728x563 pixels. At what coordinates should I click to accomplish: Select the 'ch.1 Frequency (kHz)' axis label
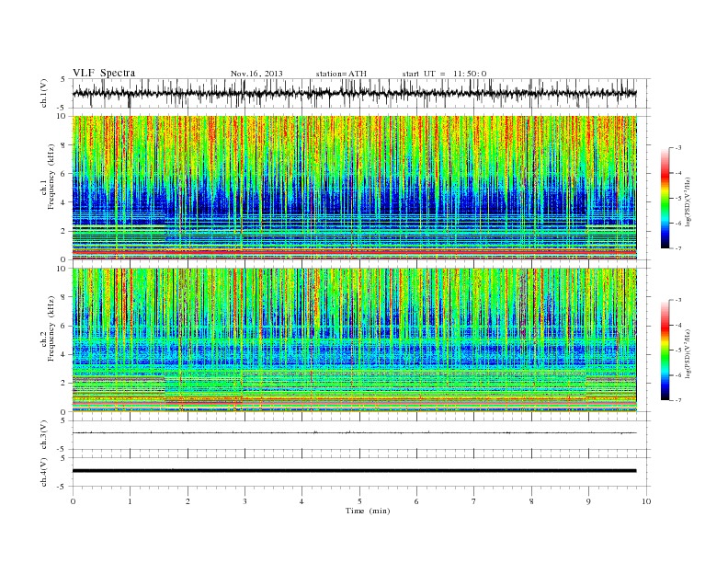click(x=48, y=177)
